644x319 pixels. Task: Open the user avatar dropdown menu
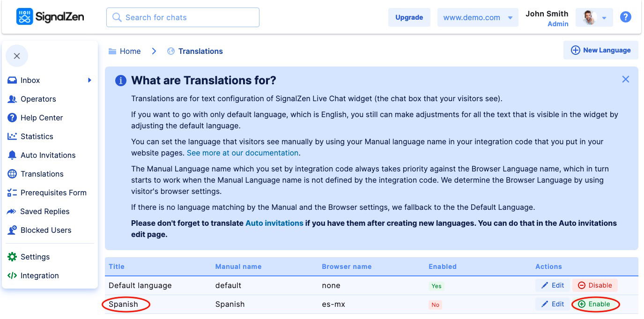594,18
